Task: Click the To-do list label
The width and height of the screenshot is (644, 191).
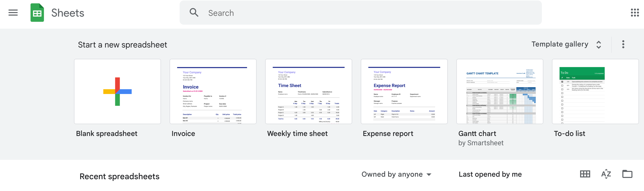Action: [570, 133]
